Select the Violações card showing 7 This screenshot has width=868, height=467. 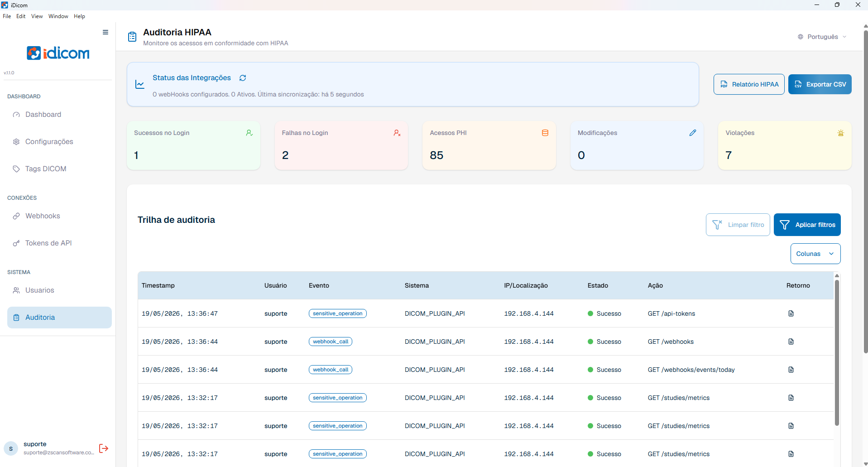[x=785, y=145]
